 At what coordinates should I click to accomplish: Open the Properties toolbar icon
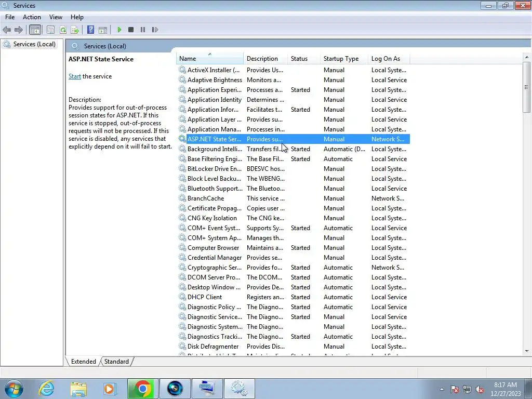point(50,30)
